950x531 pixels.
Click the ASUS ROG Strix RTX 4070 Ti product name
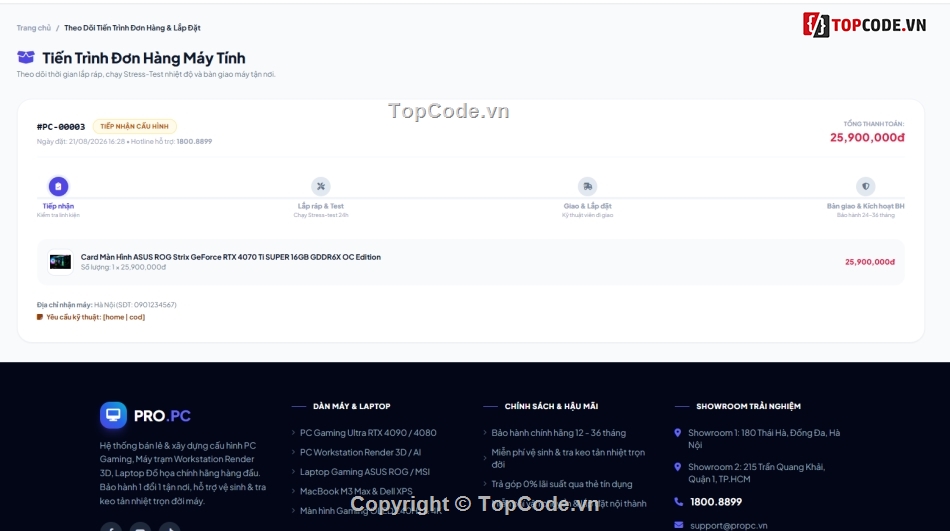click(x=231, y=257)
